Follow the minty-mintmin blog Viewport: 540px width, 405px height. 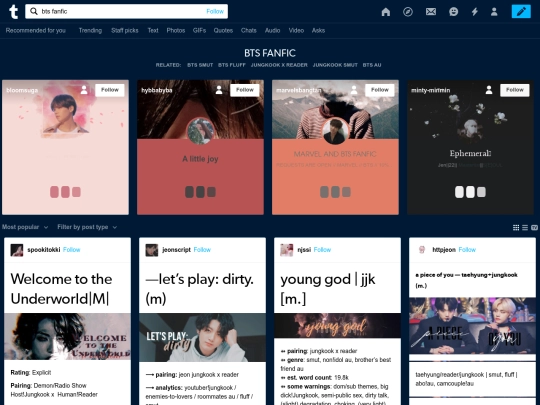point(515,90)
